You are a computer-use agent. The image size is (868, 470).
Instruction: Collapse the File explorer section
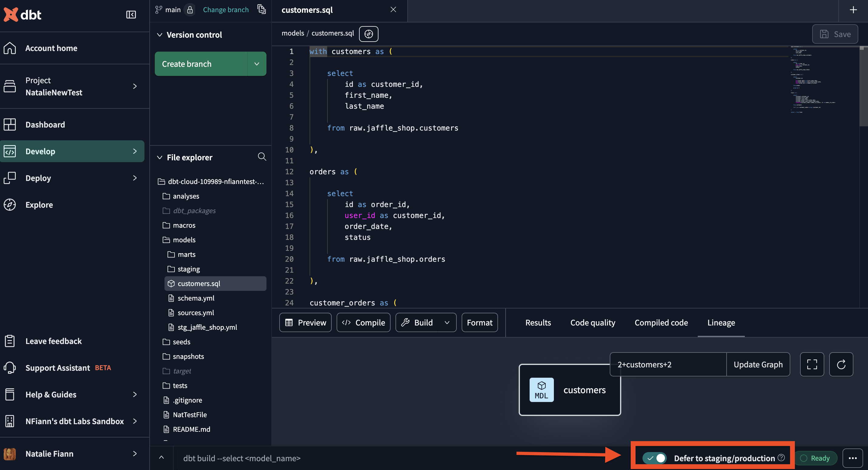pyautogui.click(x=160, y=158)
